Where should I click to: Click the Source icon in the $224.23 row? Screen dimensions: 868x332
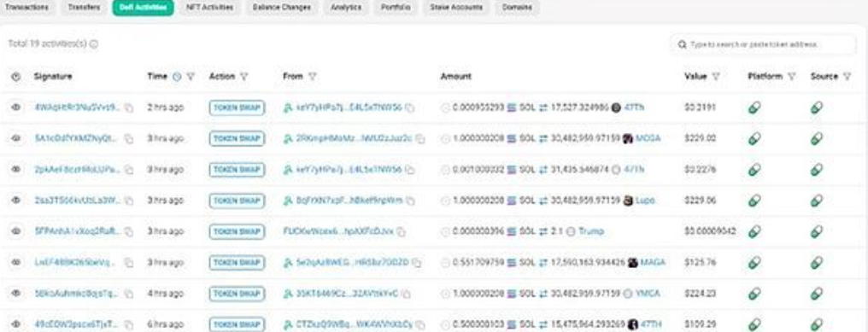(817, 294)
